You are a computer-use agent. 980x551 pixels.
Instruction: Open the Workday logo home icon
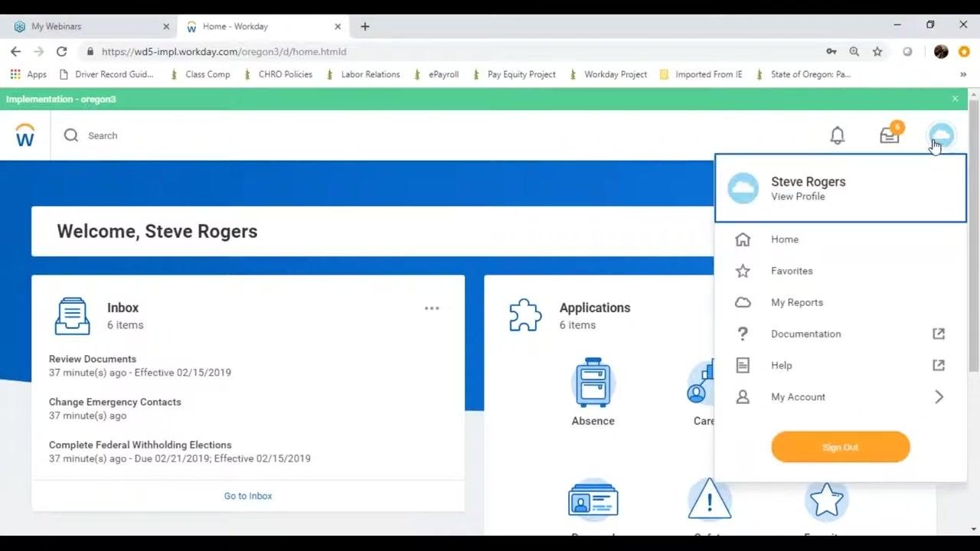[25, 135]
